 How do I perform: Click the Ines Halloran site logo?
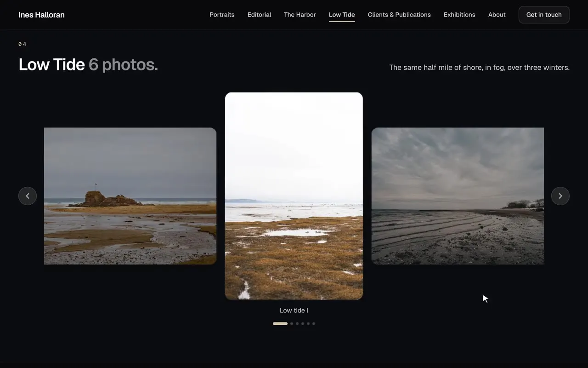pyautogui.click(x=41, y=15)
